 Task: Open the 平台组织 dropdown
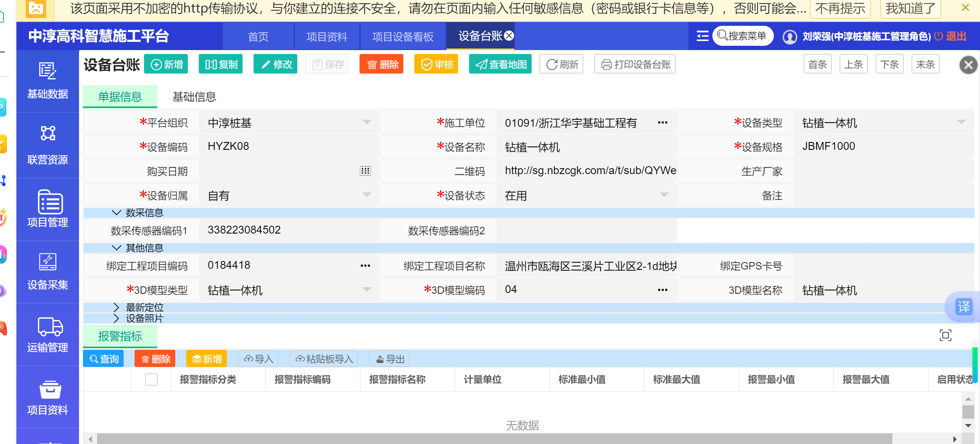[x=367, y=122]
